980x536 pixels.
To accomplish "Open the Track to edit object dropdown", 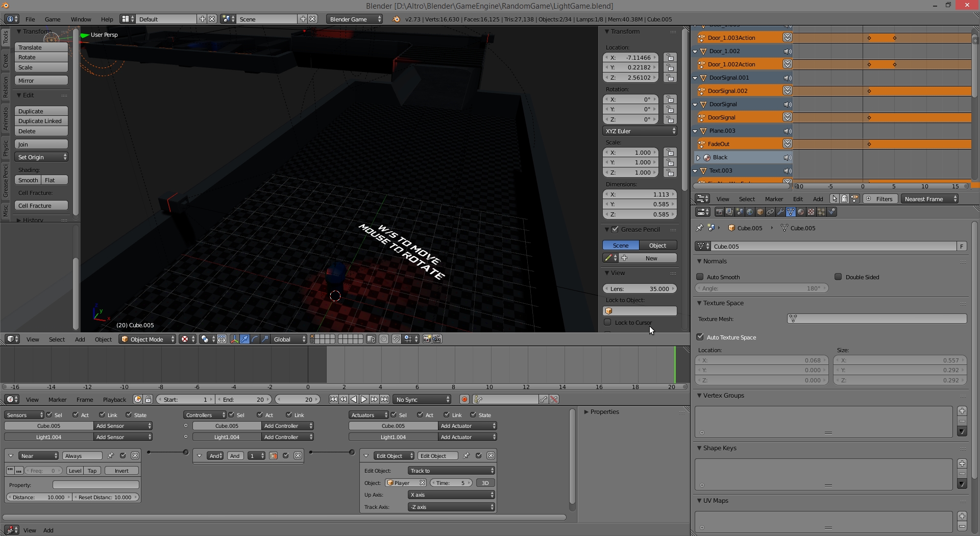I will pyautogui.click(x=451, y=471).
